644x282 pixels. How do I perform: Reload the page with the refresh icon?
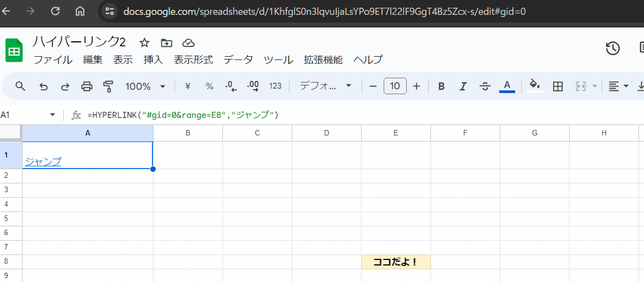pos(55,11)
